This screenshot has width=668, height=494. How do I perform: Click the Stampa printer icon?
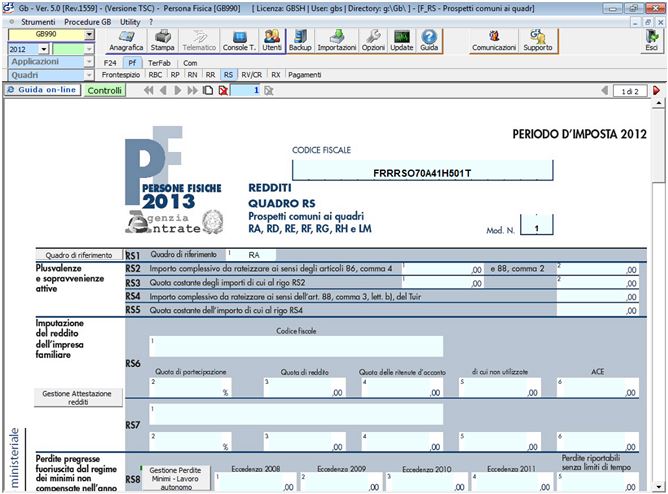click(162, 41)
